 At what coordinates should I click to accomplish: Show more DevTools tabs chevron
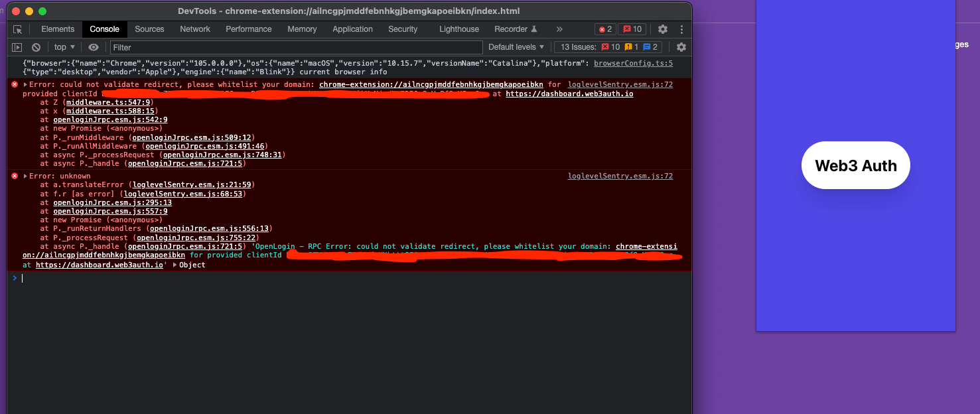(559, 29)
